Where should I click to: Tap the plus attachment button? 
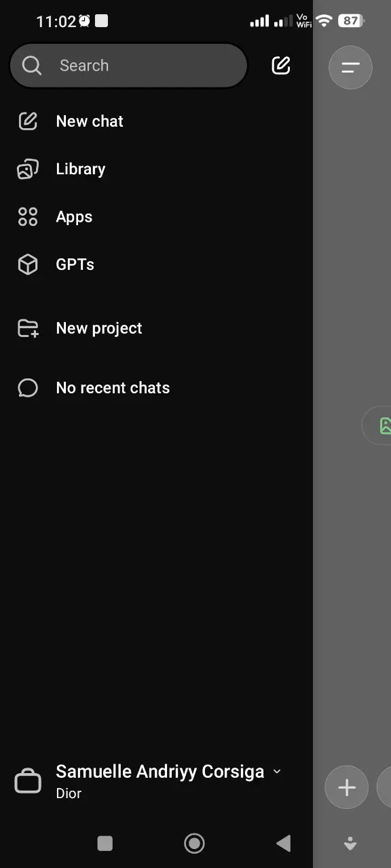tap(347, 787)
